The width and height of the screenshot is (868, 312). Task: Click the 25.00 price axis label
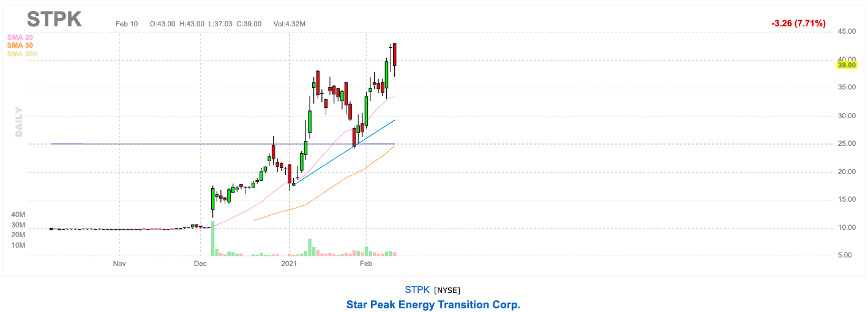click(847, 144)
